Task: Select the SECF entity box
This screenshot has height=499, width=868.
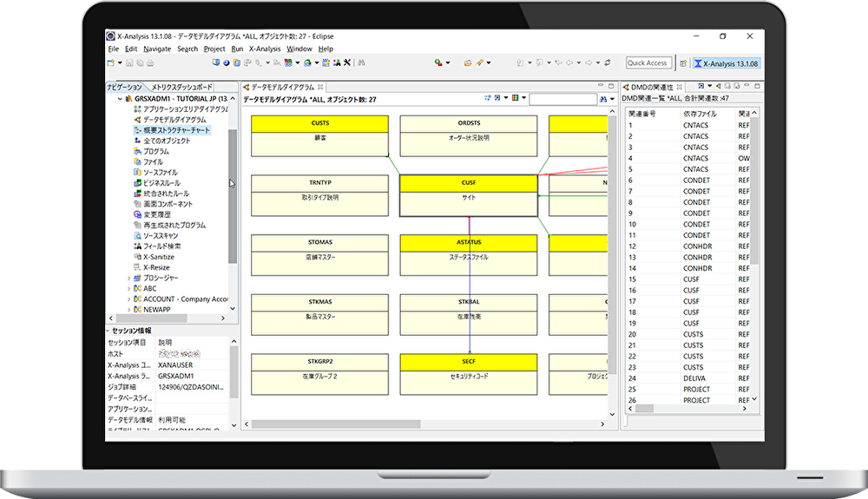Action: tap(469, 374)
